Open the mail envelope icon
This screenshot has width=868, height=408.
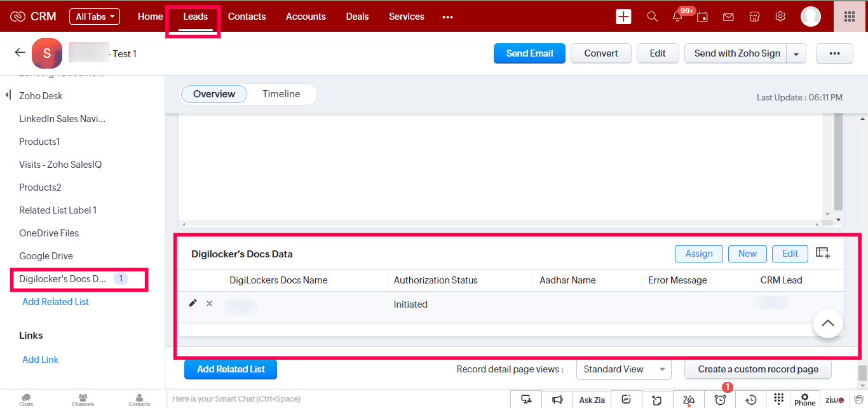tap(728, 17)
